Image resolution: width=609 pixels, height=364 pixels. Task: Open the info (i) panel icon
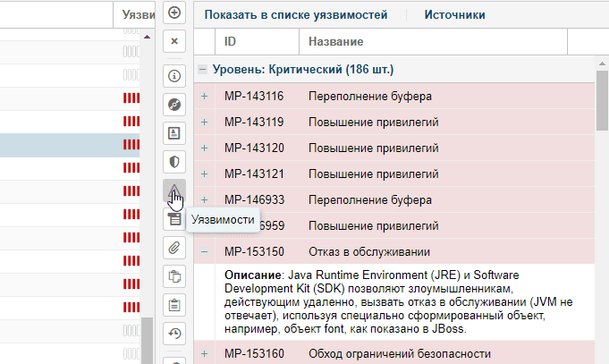(x=174, y=76)
